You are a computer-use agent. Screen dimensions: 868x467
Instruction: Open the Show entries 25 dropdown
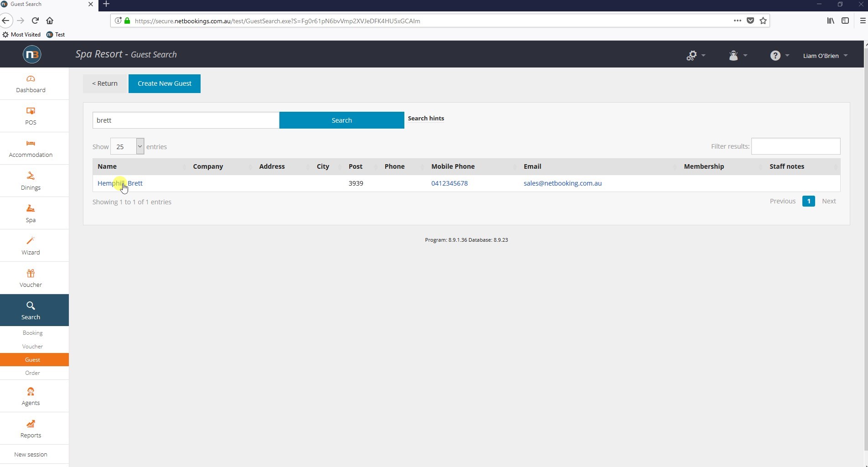coord(127,146)
